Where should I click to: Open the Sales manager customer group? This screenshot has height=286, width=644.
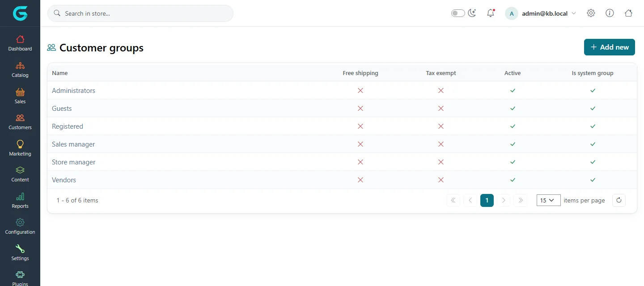coord(73,144)
